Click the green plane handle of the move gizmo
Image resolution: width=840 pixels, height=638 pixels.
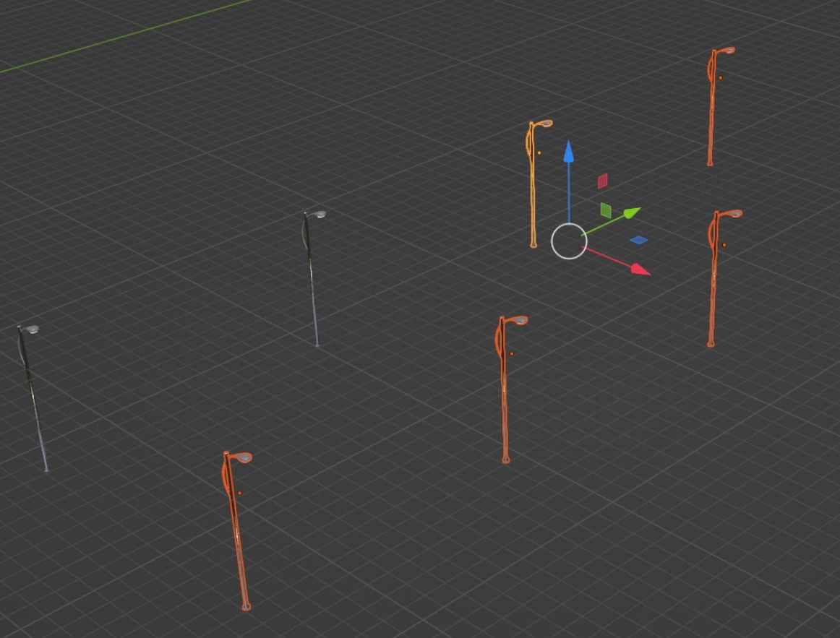point(606,210)
